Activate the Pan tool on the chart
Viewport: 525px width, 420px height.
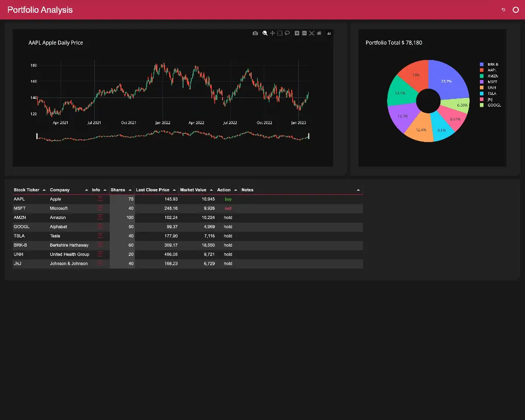tap(272, 33)
